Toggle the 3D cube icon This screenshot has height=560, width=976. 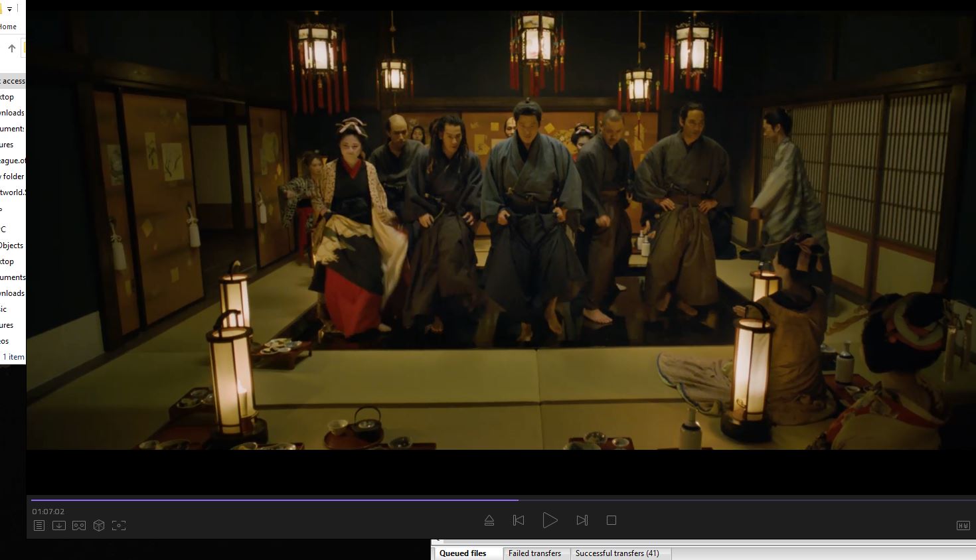click(x=99, y=525)
